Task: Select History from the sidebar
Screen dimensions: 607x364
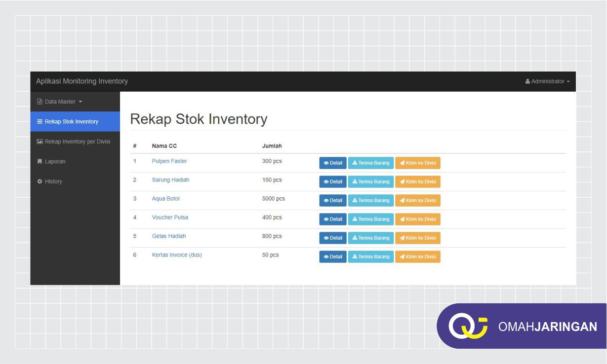Action: [x=52, y=181]
